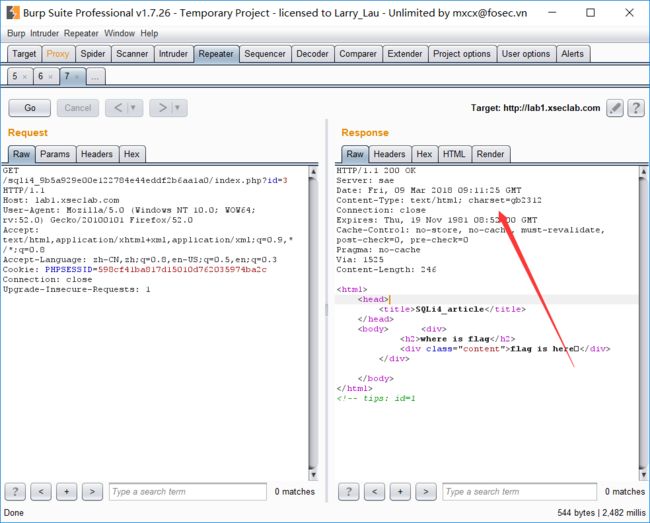Open the Repeater menu
Viewport: 650px width, 523px height.
click(81, 33)
